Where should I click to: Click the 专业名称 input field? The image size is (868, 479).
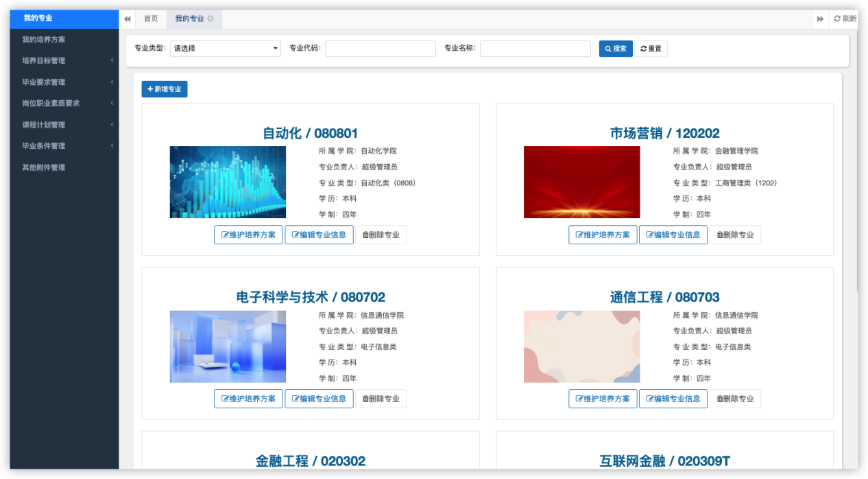[535, 49]
